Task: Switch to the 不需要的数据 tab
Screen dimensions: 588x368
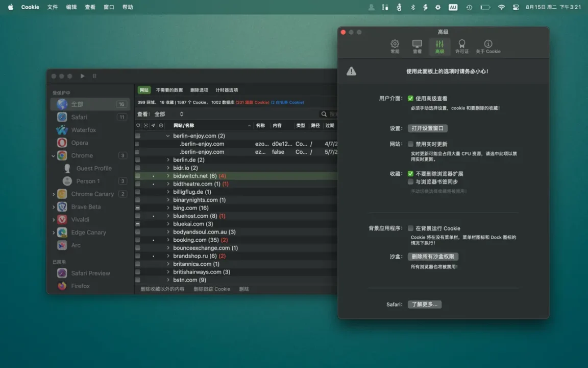Action: [169, 90]
